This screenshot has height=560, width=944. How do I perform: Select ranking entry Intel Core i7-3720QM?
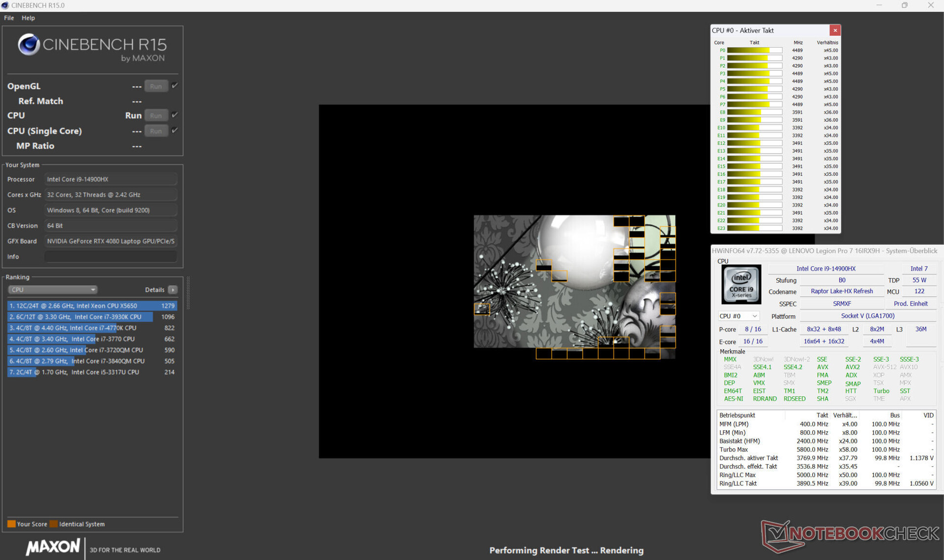92,350
